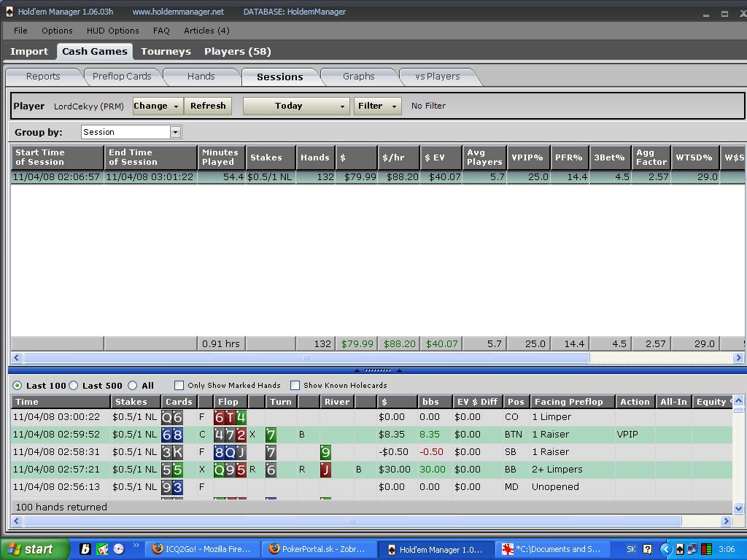Open the Group by Session combo box

[x=131, y=132]
